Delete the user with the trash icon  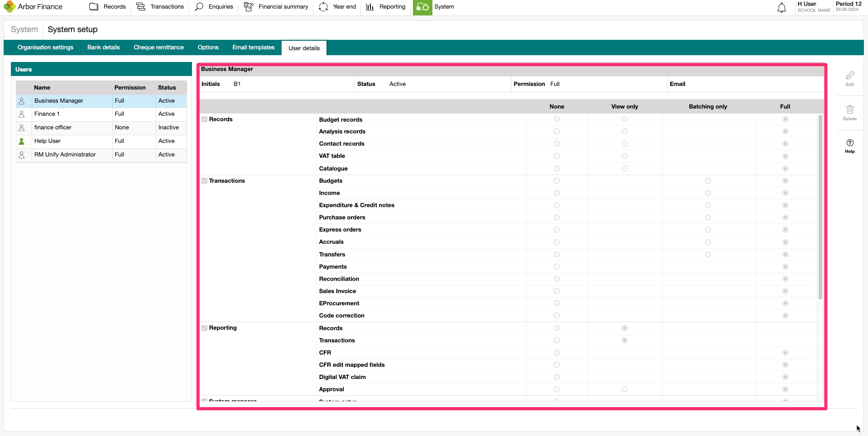[850, 109]
